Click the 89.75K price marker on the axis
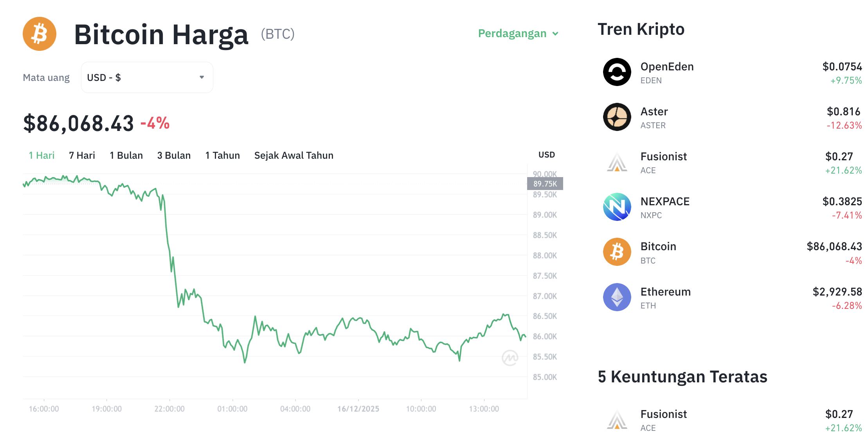 pyautogui.click(x=546, y=184)
